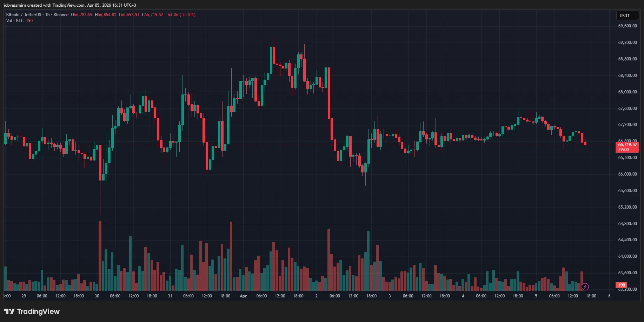Click the purple lightning bolt event icon
The image size is (644, 322).
(x=585, y=287)
